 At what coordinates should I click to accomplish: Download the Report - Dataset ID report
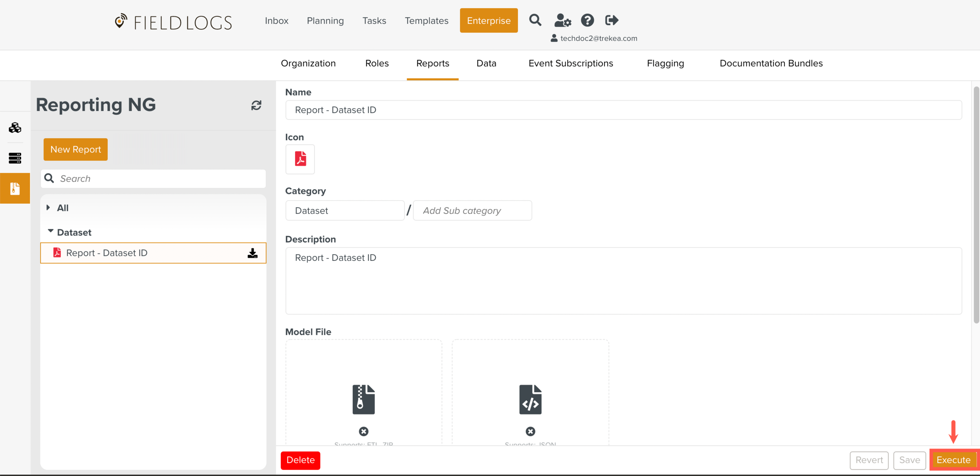(x=253, y=253)
